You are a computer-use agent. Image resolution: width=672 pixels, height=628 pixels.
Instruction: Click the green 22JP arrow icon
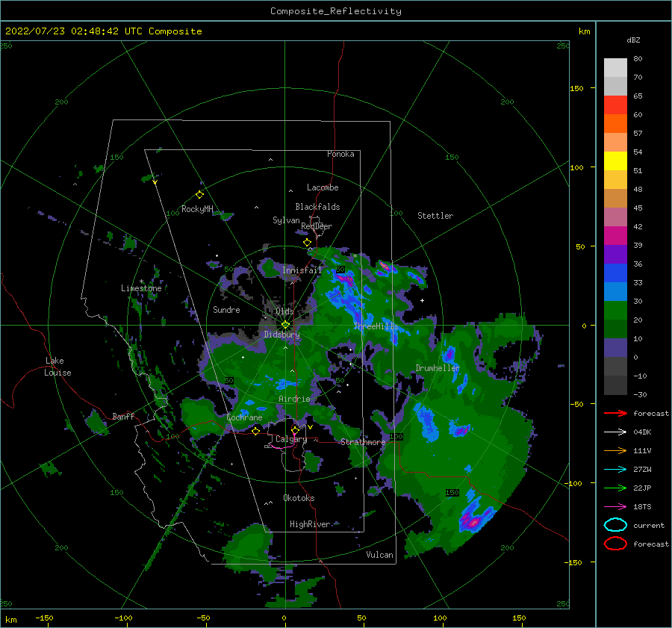pos(615,488)
